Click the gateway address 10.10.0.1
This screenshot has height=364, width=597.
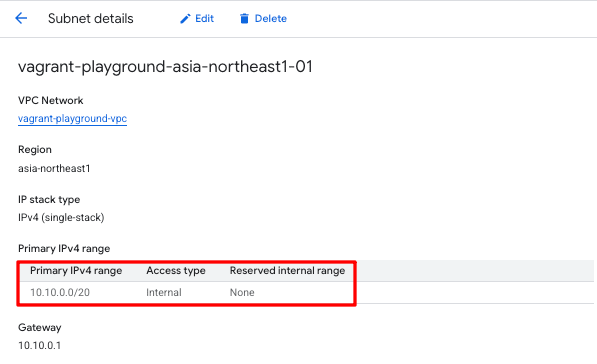40,345
